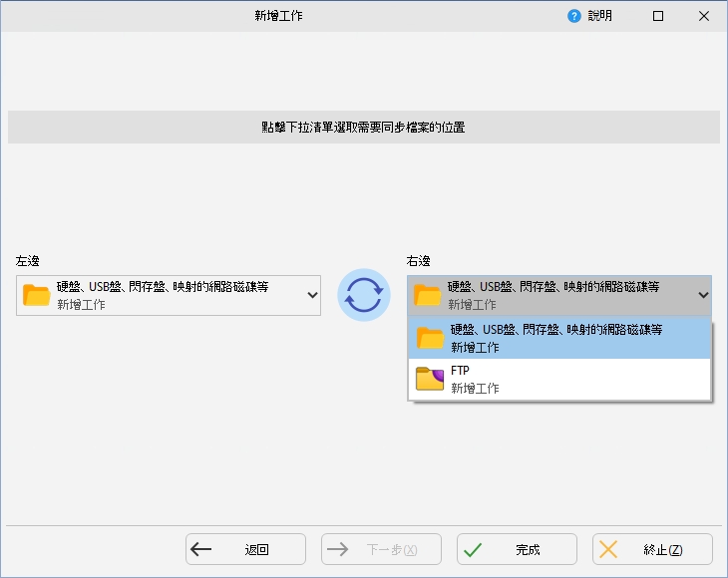This screenshot has height=578, width=728.
Task: Click the left arrow icon on 返回
Action: 201,550
